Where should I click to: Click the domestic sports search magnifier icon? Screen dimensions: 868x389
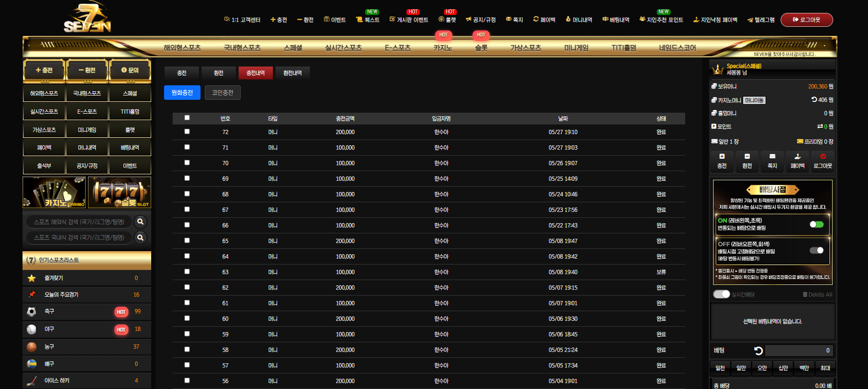(x=140, y=237)
